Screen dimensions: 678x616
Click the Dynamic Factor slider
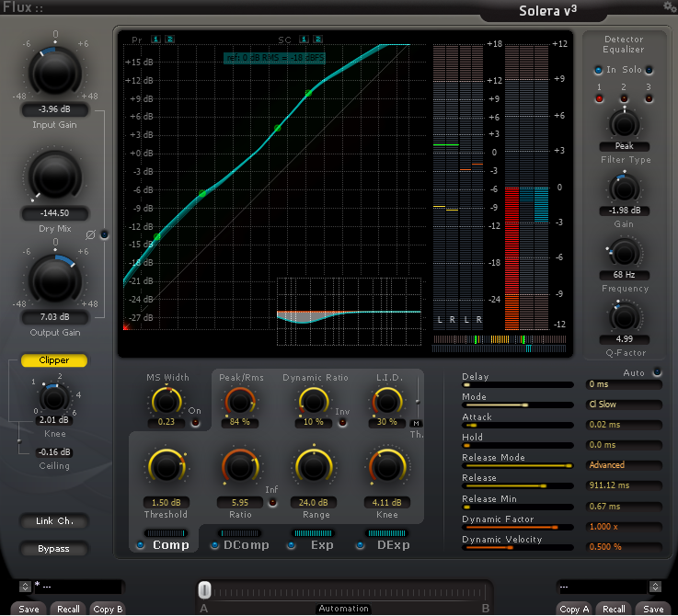[x=518, y=527]
